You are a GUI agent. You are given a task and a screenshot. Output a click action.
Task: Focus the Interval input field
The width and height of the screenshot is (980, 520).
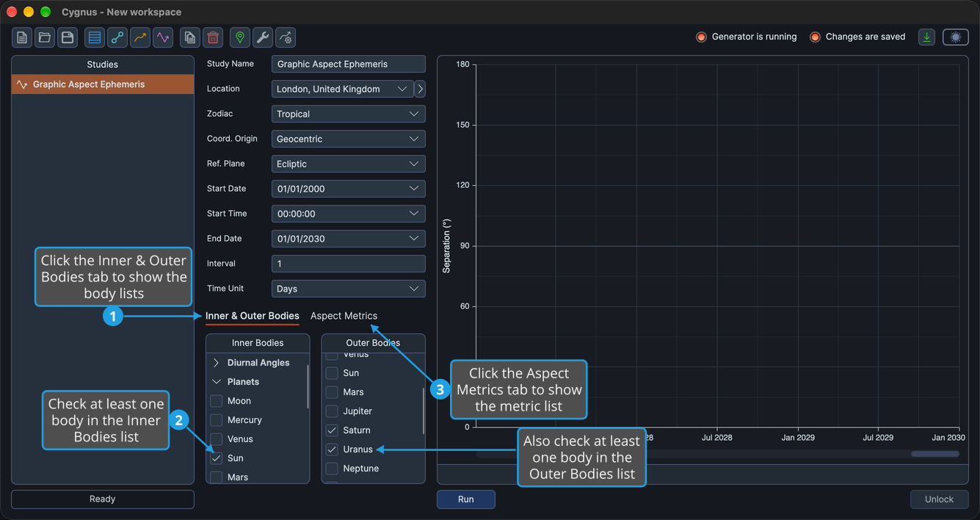pyautogui.click(x=349, y=264)
